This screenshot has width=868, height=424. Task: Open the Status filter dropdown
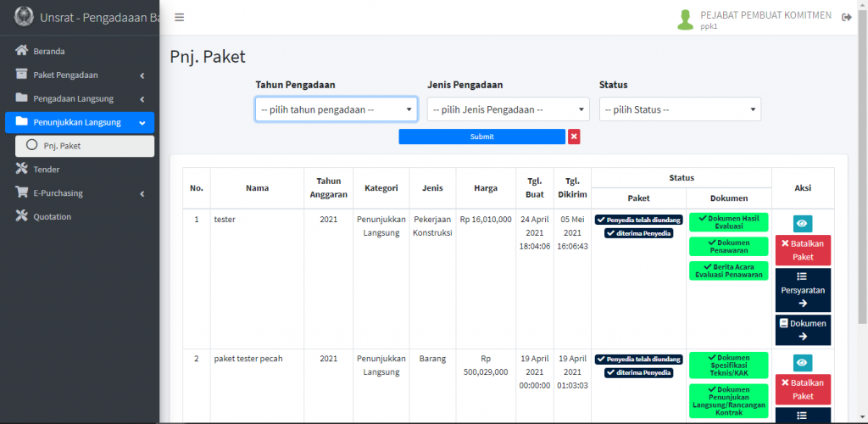click(x=680, y=109)
